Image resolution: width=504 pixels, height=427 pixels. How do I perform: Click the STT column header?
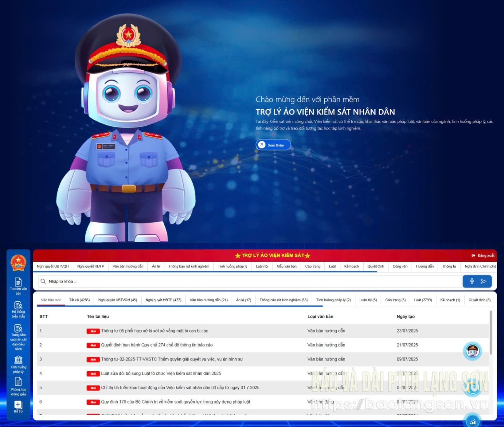(43, 317)
